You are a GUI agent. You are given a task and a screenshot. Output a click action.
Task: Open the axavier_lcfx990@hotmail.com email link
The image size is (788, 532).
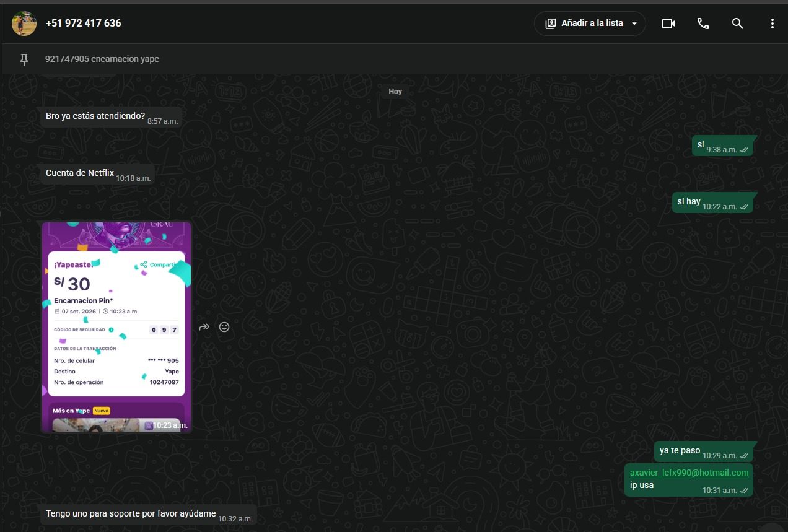689,473
